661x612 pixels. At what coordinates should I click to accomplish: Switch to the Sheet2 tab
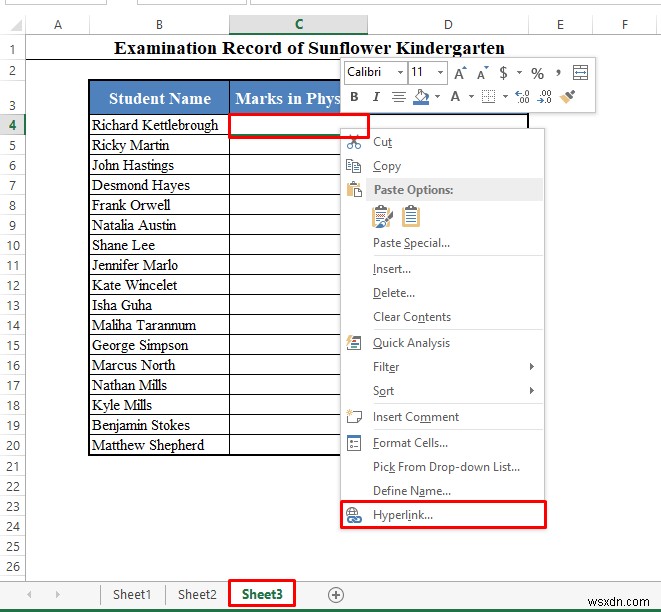click(197, 595)
